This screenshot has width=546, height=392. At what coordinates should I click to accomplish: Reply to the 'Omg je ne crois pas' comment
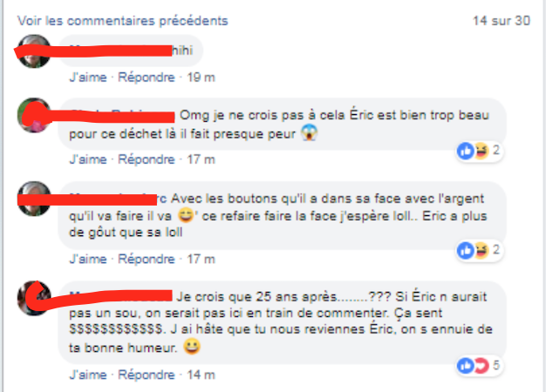click(x=147, y=159)
